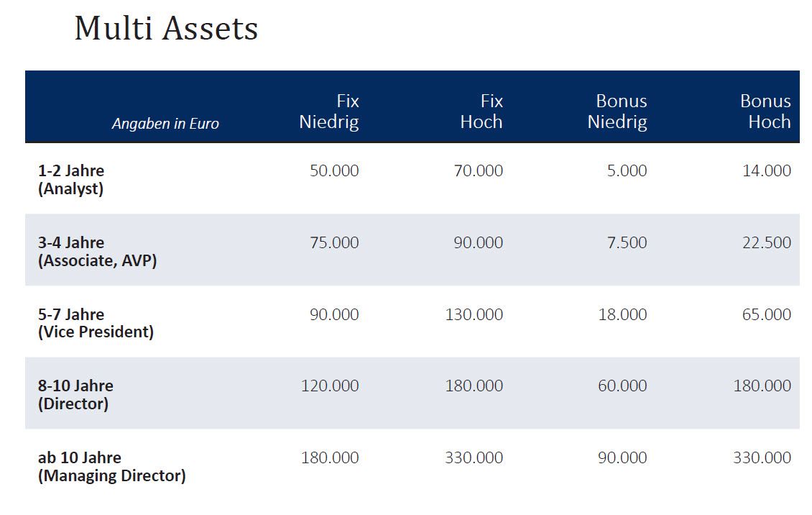Viewport: 812px width, 515px height.
Task: Select the Director Fix Niedrig value 120.000
Action: pyautogui.click(x=330, y=386)
